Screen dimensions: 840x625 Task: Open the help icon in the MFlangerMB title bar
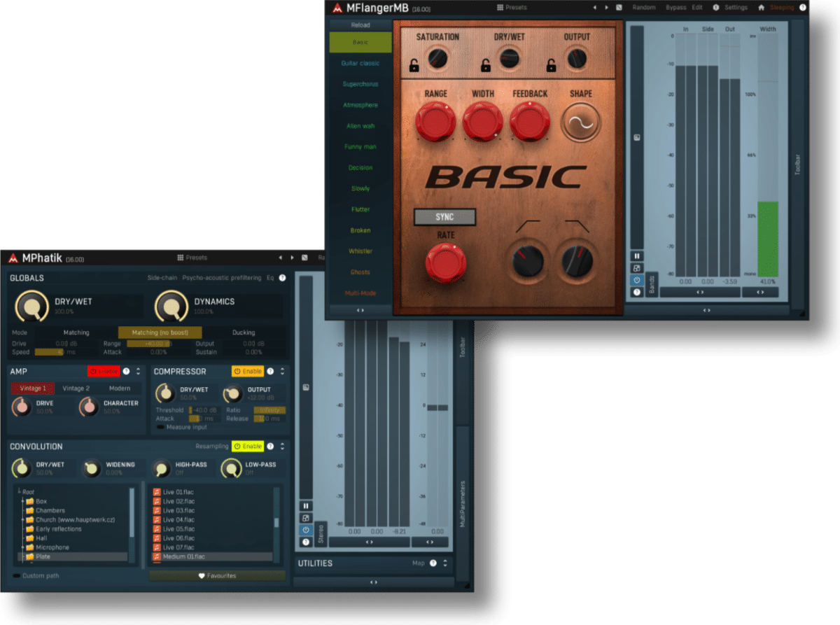[803, 8]
